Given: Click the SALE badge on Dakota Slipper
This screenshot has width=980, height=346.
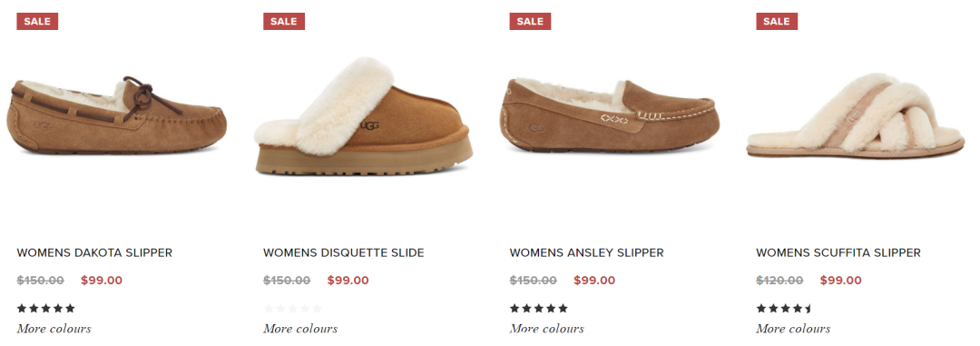Looking at the screenshot, I should coord(37,21).
